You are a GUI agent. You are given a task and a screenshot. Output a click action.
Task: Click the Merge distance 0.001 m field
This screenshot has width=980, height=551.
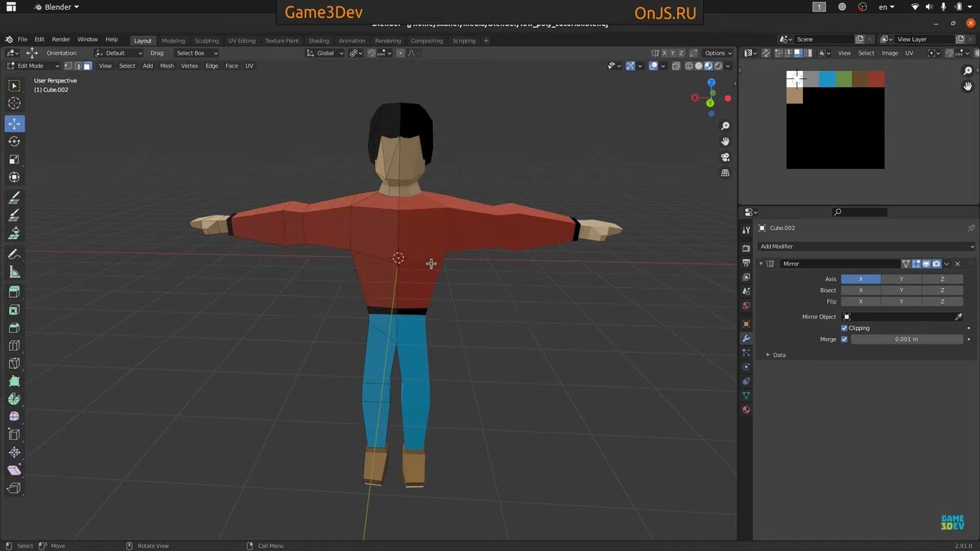(x=906, y=339)
